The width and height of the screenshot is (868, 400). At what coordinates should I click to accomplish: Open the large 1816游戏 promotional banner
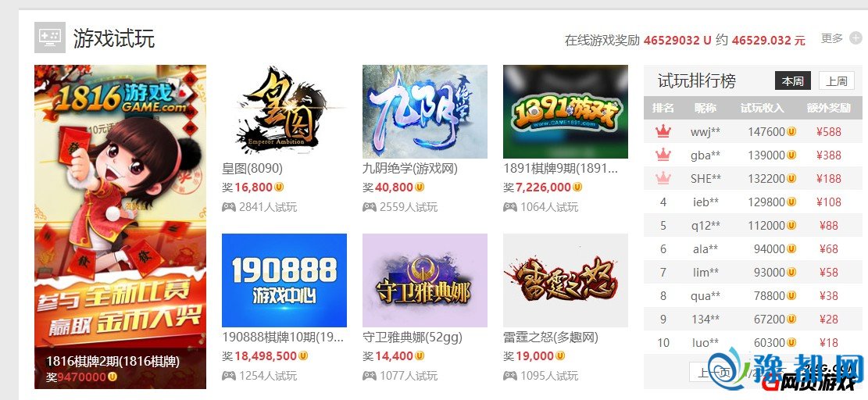coord(120,227)
